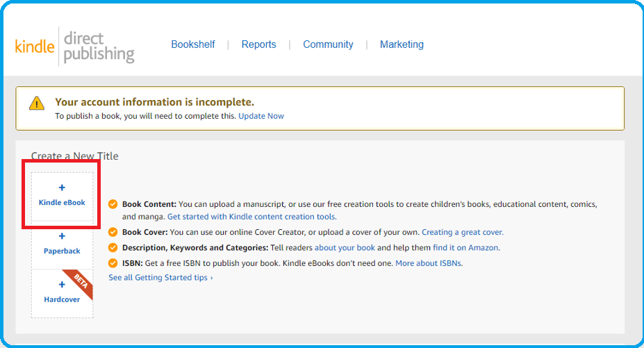The image size is (644, 348).
Task: Click the find it on Amazon link
Action: [x=466, y=248]
